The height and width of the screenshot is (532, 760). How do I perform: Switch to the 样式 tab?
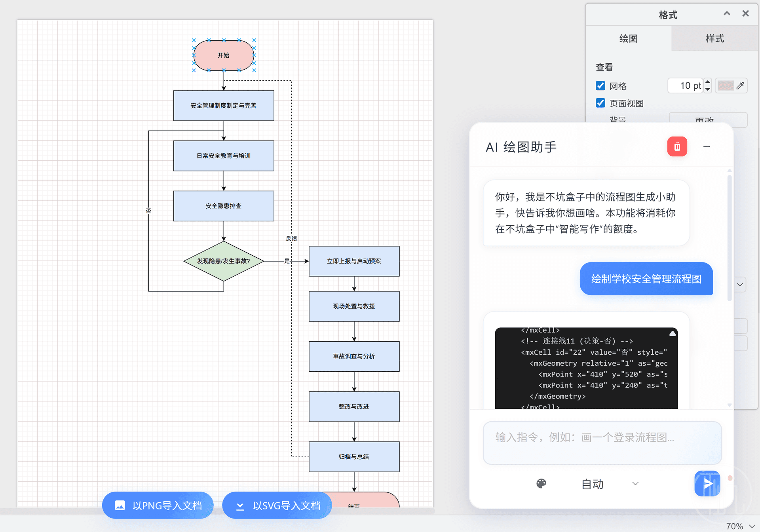click(714, 38)
